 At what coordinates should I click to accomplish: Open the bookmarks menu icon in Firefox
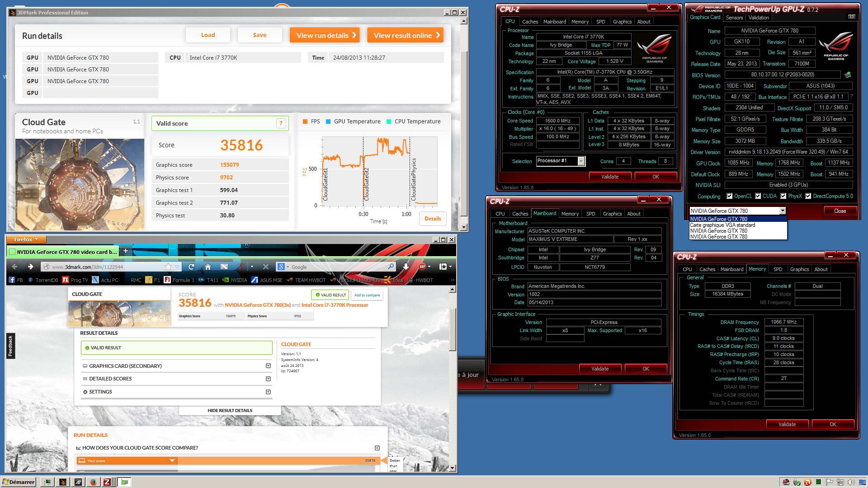coord(443,267)
